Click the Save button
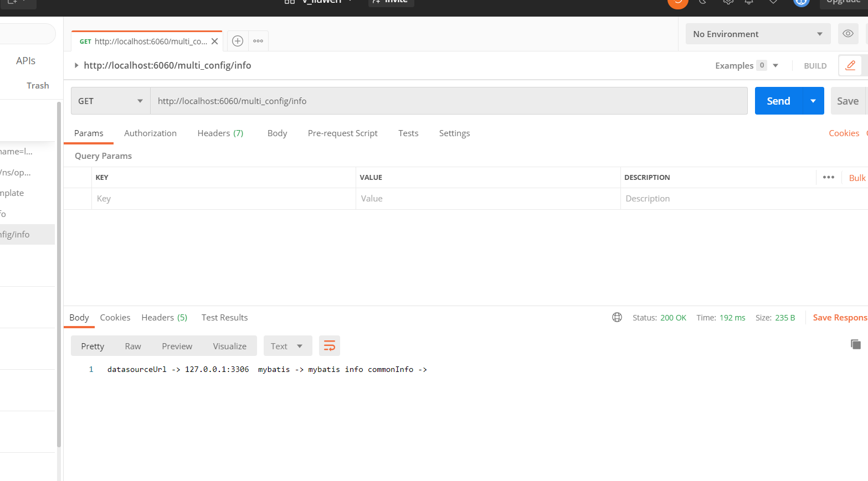868x481 pixels. (848, 101)
